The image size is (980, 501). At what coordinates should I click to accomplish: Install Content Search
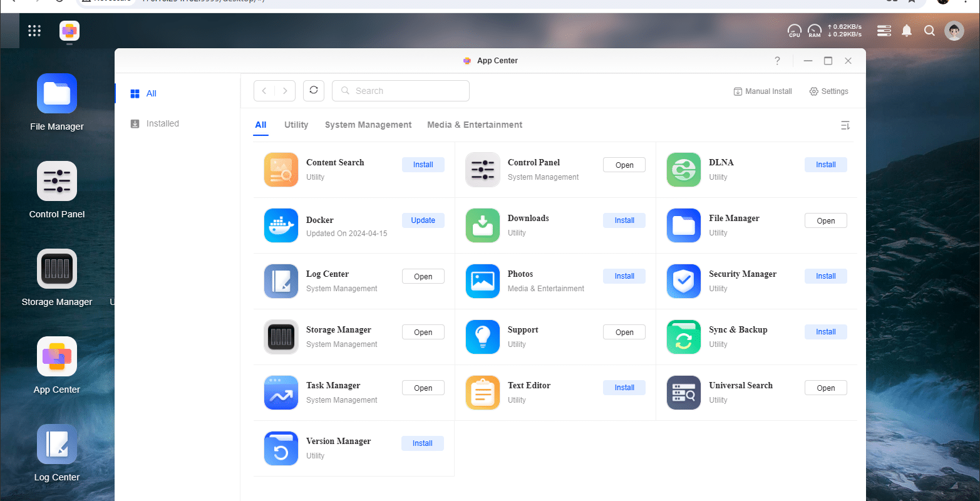tap(423, 165)
